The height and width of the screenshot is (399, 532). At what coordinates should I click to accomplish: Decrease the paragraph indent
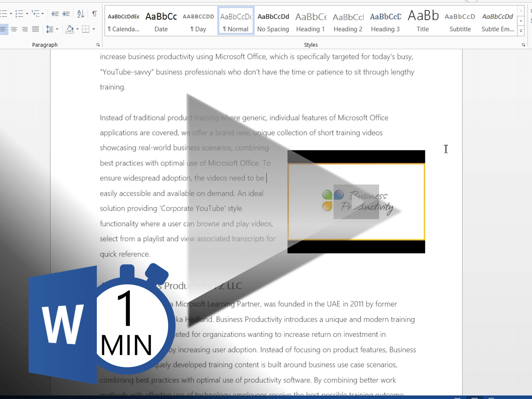(x=55, y=14)
